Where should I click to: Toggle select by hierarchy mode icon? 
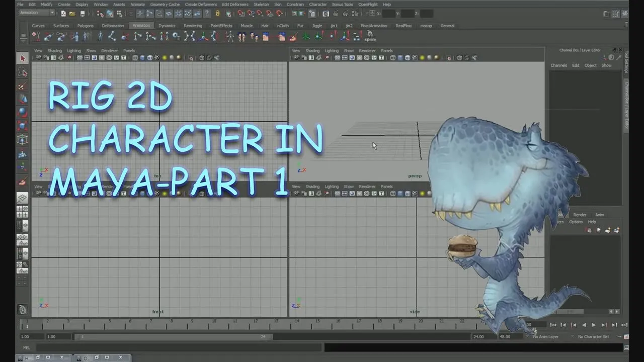100,14
